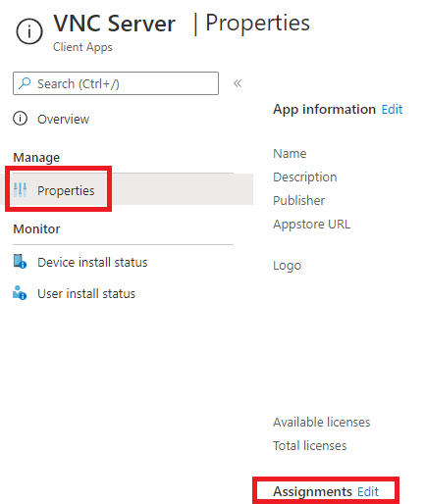The image size is (425, 504).
Task: Click the Properties sliders icon
Action: [21, 190]
